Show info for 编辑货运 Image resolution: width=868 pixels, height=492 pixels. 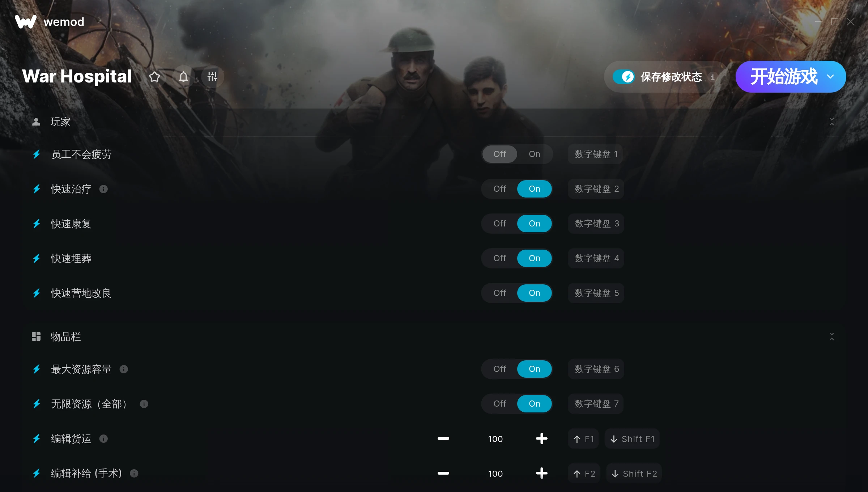(103, 438)
